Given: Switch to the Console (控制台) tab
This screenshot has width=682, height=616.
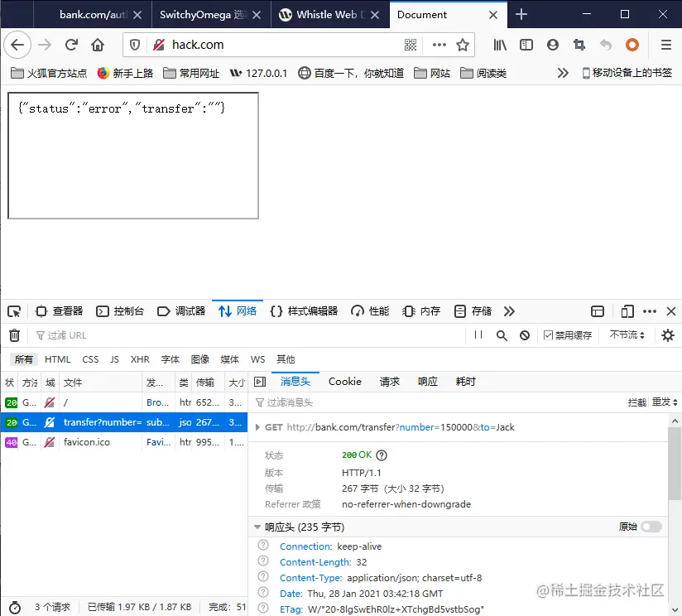Looking at the screenshot, I should pyautogui.click(x=120, y=311).
